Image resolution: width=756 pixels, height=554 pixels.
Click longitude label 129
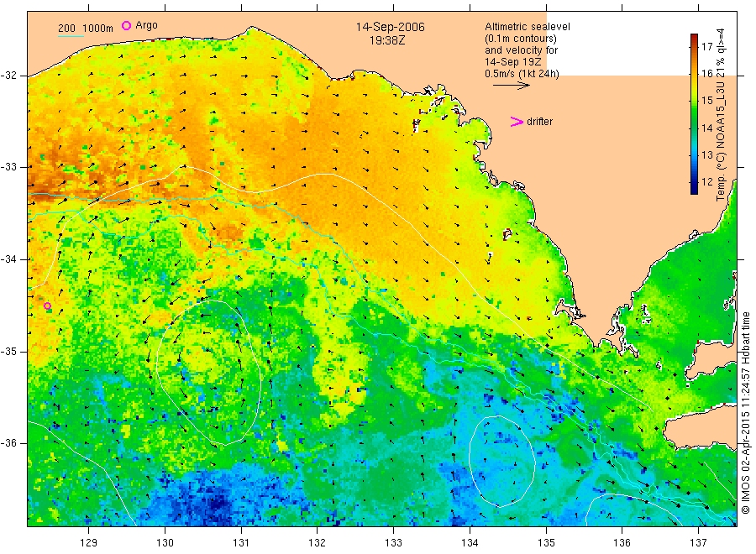point(89,543)
